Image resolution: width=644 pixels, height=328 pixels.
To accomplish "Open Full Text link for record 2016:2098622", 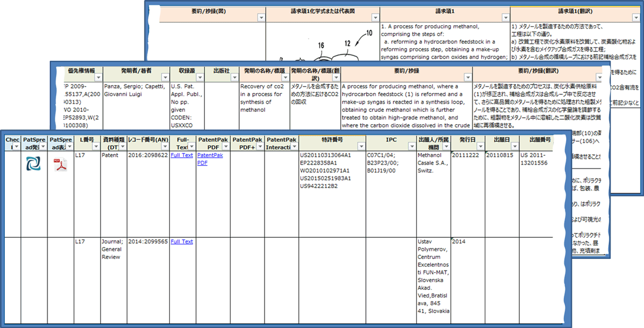I will (x=181, y=155).
